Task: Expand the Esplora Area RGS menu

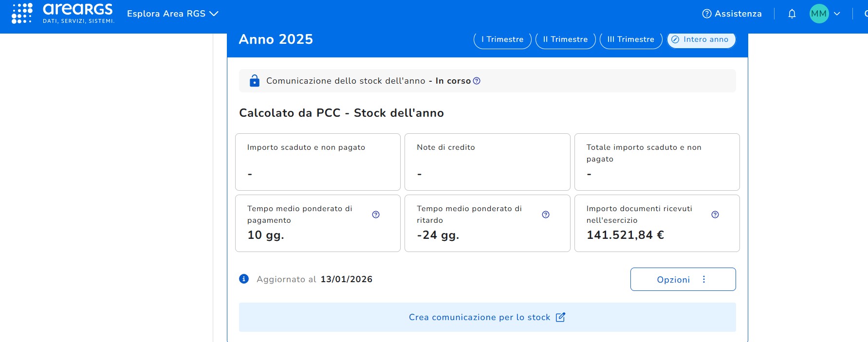Action: pos(172,14)
